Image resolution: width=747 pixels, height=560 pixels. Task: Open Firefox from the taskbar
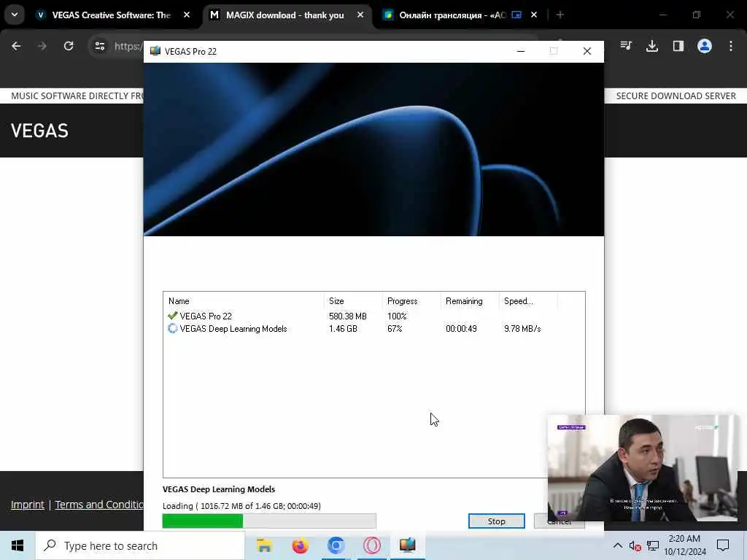pos(300,545)
